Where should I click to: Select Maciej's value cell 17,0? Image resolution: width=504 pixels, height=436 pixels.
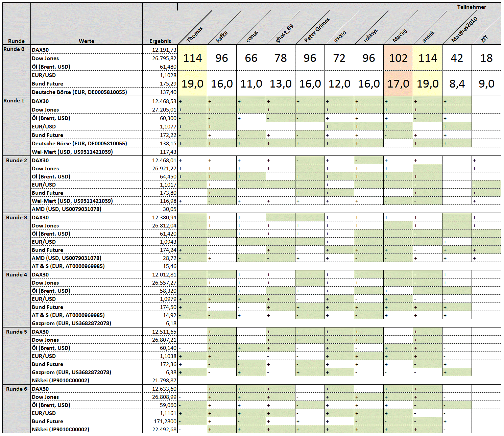398,83
